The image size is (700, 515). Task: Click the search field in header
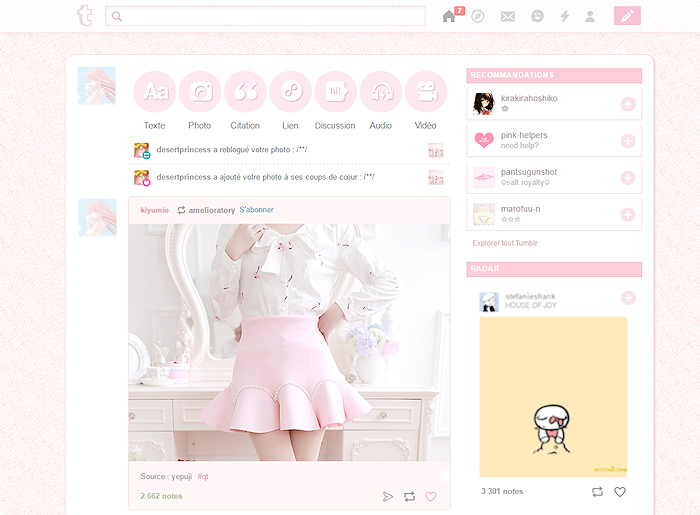click(x=265, y=16)
